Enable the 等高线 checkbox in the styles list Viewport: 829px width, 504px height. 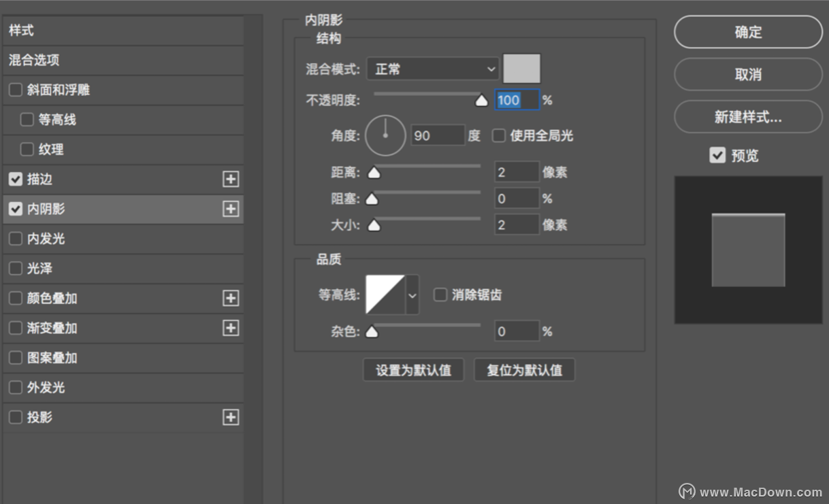point(27,120)
